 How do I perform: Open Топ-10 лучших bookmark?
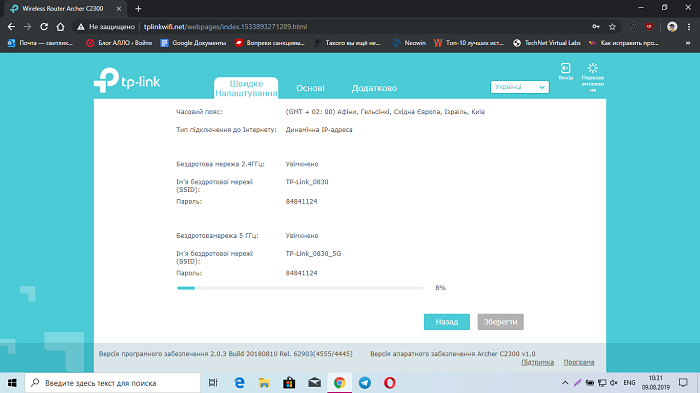(469, 43)
